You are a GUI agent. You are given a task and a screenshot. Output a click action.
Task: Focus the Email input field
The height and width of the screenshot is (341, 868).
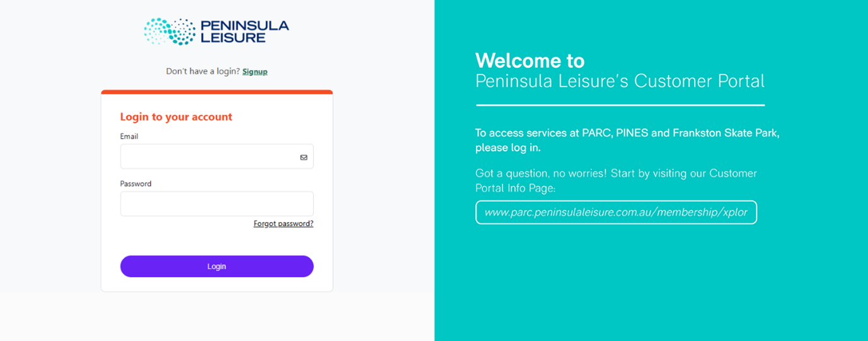point(209,157)
